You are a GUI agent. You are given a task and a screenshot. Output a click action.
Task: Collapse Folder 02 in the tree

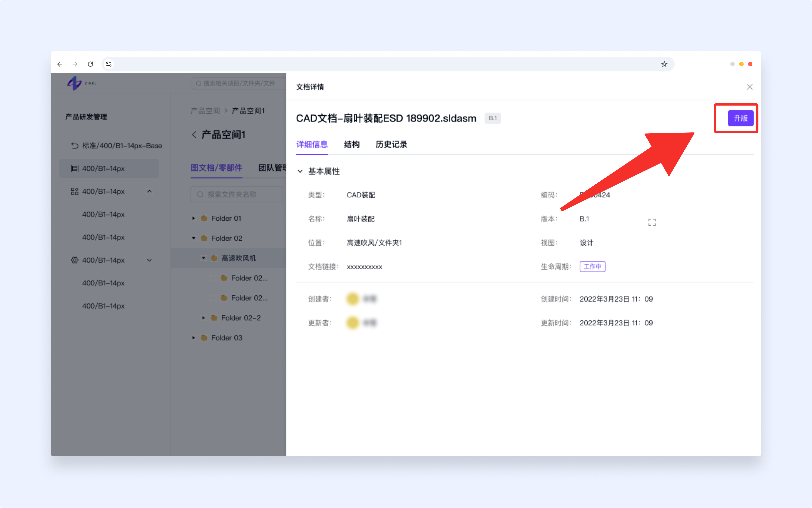tap(194, 238)
